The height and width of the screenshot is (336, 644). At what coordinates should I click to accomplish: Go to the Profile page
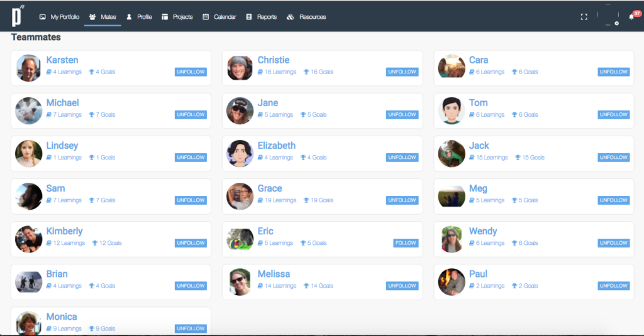pos(139,17)
